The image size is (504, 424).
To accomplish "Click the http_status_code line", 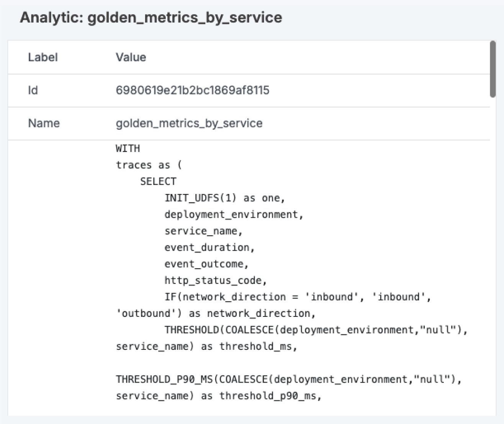I will (x=216, y=280).
